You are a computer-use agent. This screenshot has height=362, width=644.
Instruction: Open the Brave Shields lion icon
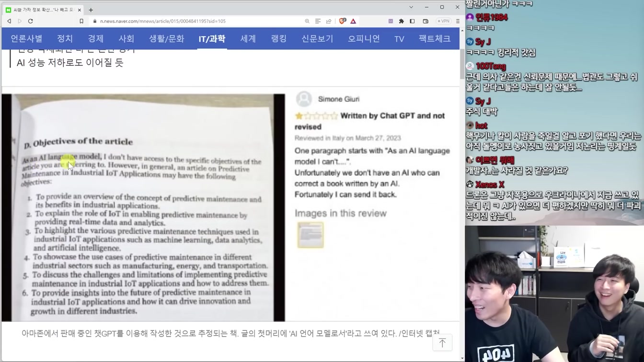[x=343, y=21]
